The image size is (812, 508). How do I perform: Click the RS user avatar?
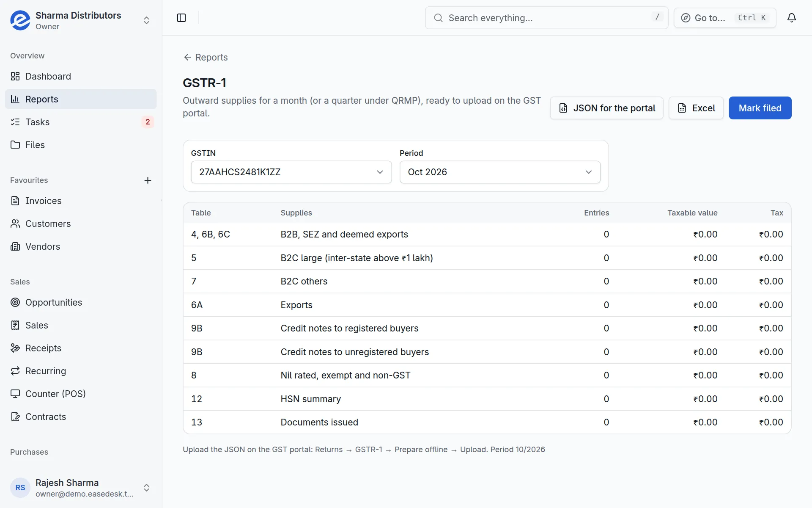click(x=20, y=488)
